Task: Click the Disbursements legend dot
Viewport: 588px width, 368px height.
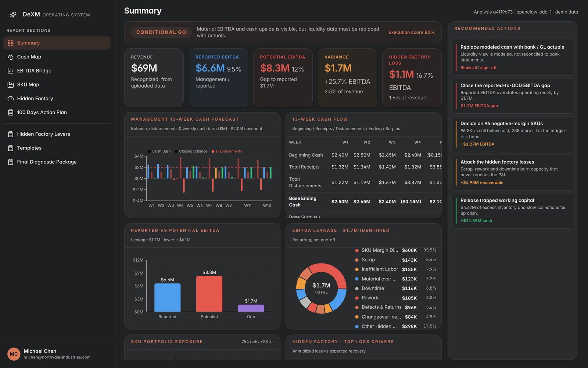Action: pos(213,151)
